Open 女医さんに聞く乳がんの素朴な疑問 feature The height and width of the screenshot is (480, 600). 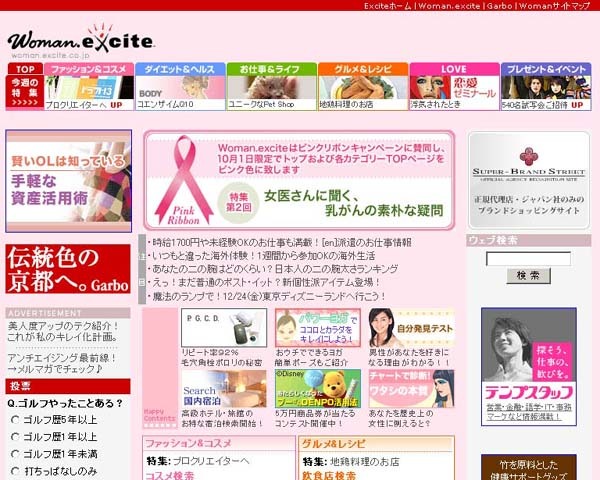(353, 203)
